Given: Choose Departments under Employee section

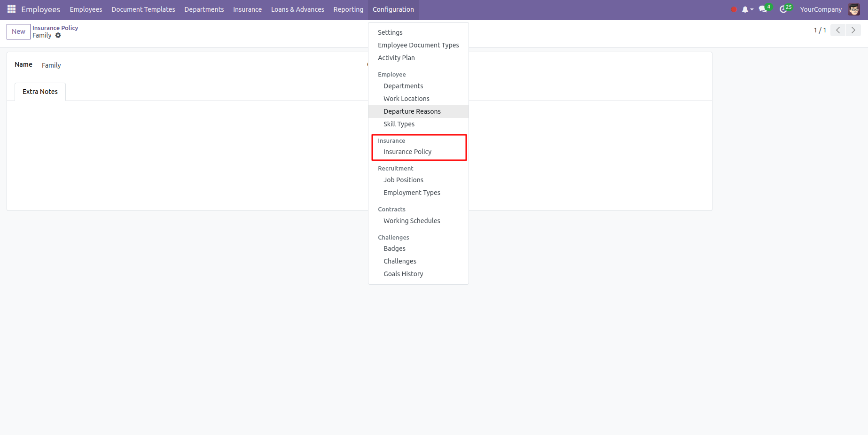Looking at the screenshot, I should [418, 86].
